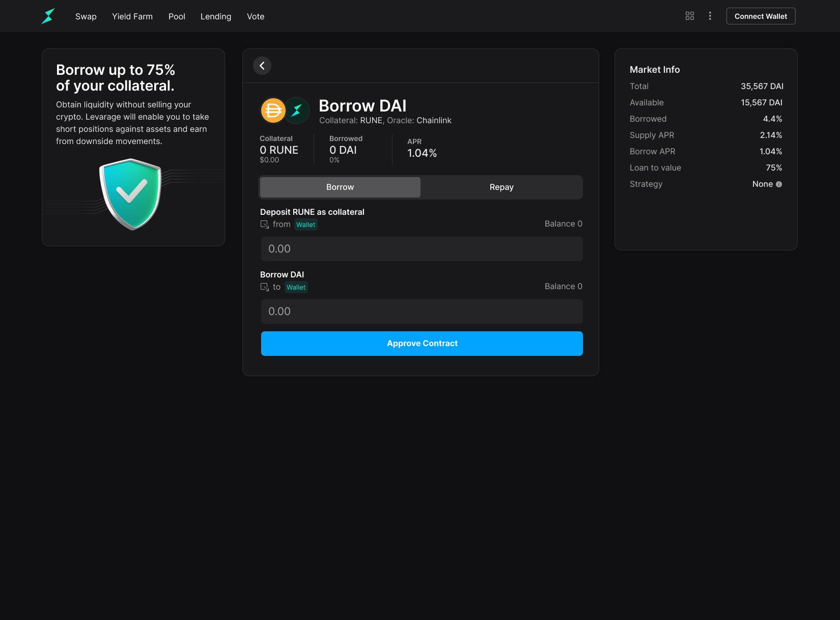Open the apps grid icon
This screenshot has height=620, width=840.
690,16
